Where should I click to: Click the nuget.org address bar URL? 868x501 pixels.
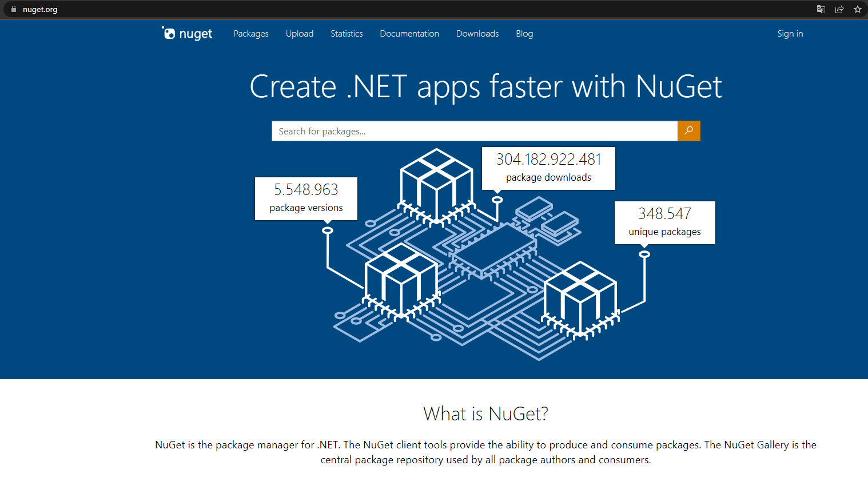40,9
